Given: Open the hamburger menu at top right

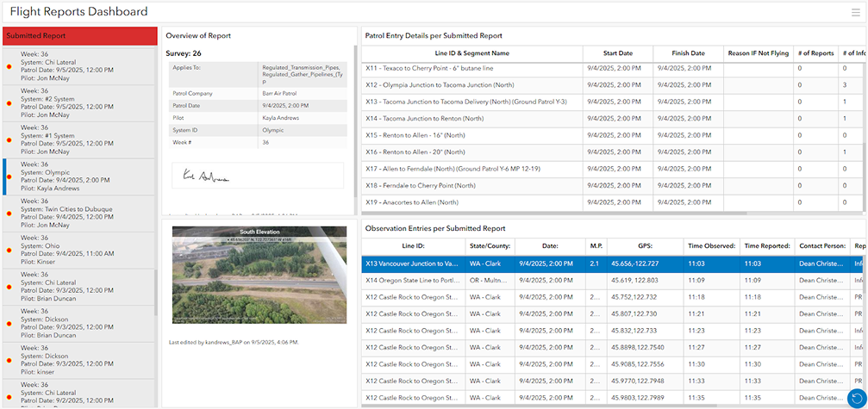Looking at the screenshot, I should coord(856,13).
